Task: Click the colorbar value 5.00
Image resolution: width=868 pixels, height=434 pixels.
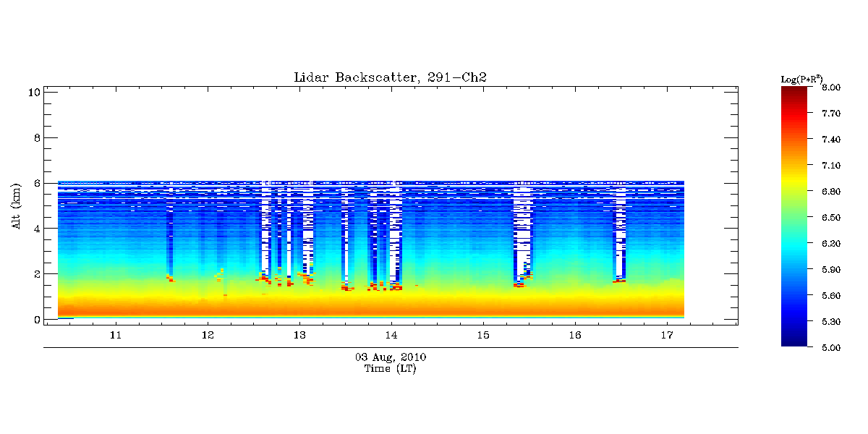Action: [x=830, y=348]
